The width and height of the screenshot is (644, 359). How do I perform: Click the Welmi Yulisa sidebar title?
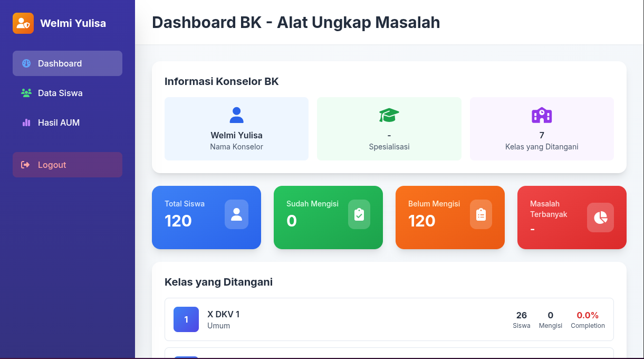point(73,23)
